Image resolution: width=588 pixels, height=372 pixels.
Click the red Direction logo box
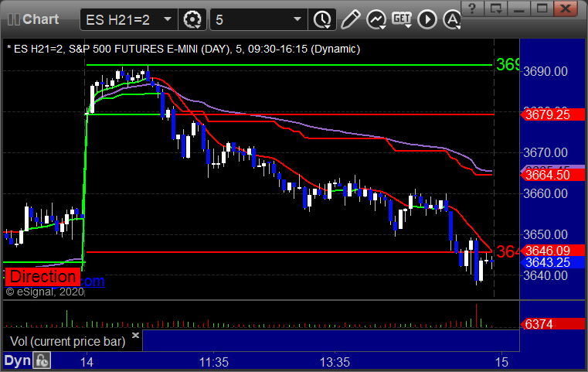(x=42, y=277)
